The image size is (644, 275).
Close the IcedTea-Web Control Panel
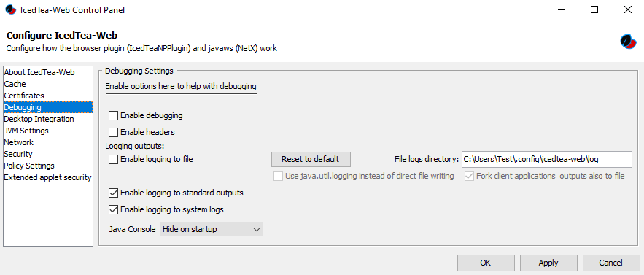(627, 10)
